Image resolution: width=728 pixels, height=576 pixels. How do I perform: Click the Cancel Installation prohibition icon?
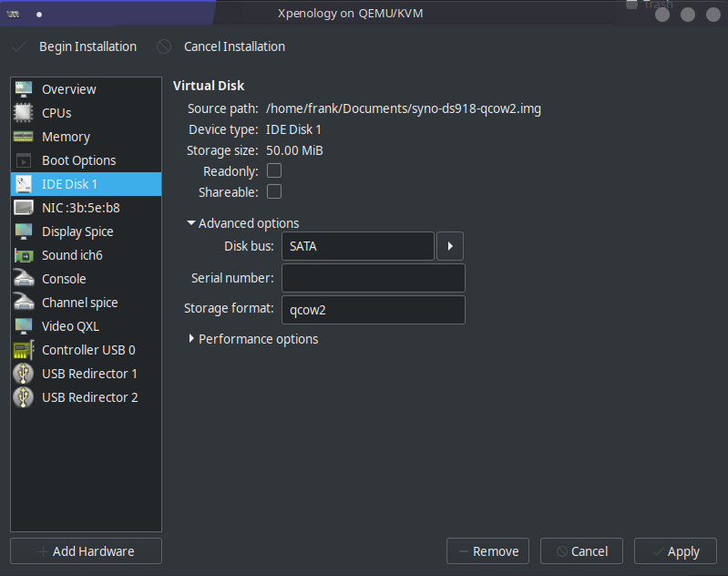point(163,46)
